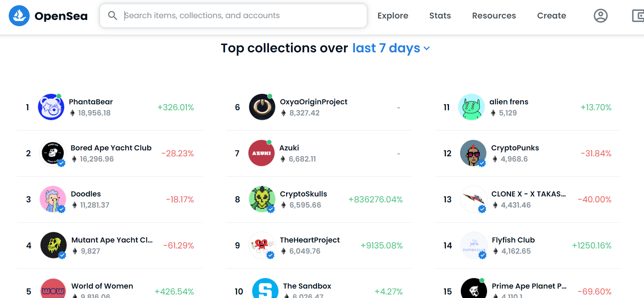Viewport: 644px width, 298px height.
Task: Open the CLONE X avatar
Action: (x=473, y=199)
